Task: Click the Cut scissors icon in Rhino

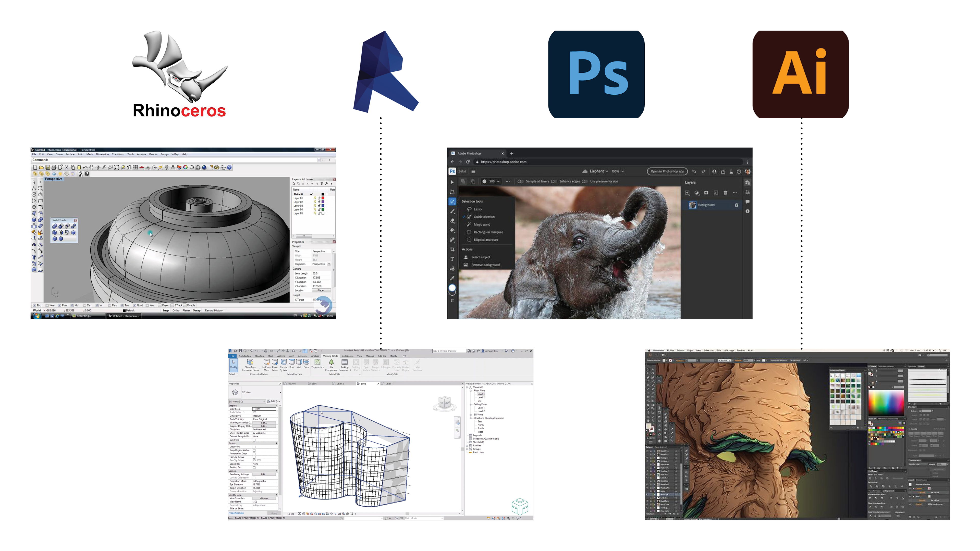Action: tap(67, 167)
